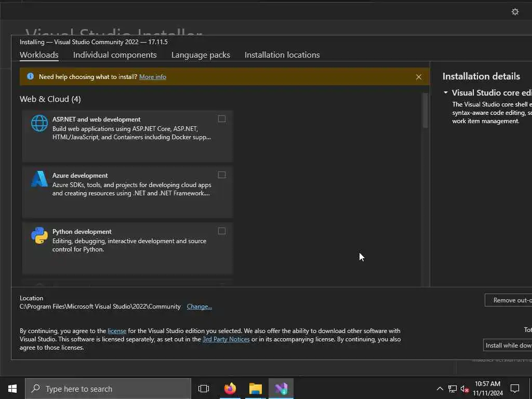Image resolution: width=532 pixels, height=399 pixels.
Task: Click the Installation details heading
Action: (481, 76)
